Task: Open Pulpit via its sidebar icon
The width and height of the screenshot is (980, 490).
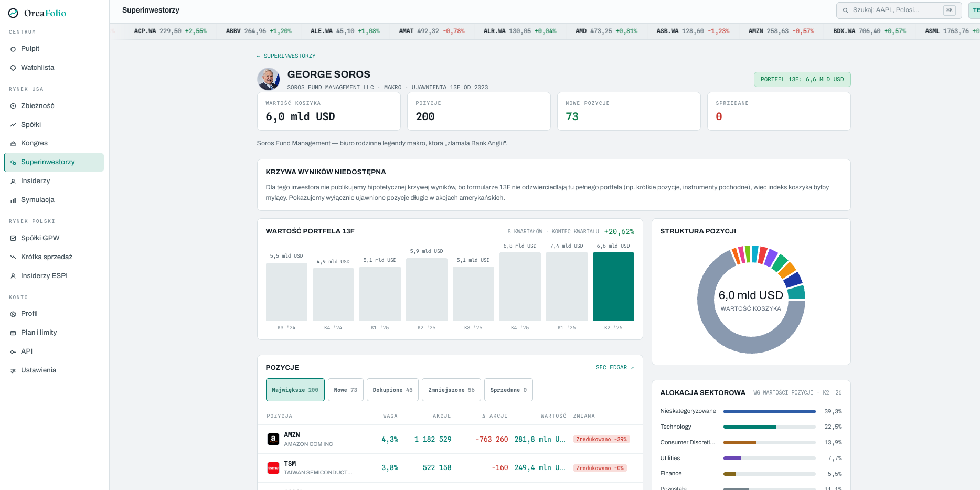Action: (13, 49)
